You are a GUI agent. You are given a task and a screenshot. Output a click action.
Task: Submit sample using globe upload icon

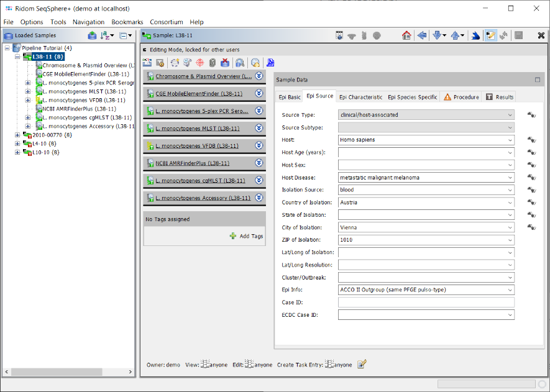click(x=254, y=62)
